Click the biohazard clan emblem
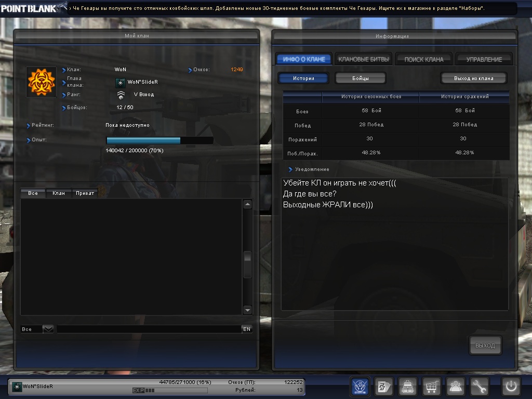This screenshot has height=399, width=532. pos(41,82)
